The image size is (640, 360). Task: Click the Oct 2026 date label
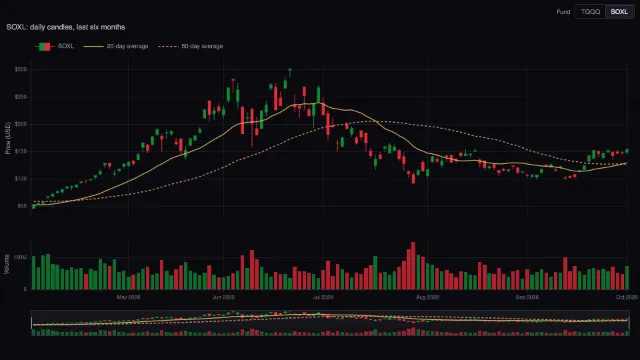click(x=627, y=297)
